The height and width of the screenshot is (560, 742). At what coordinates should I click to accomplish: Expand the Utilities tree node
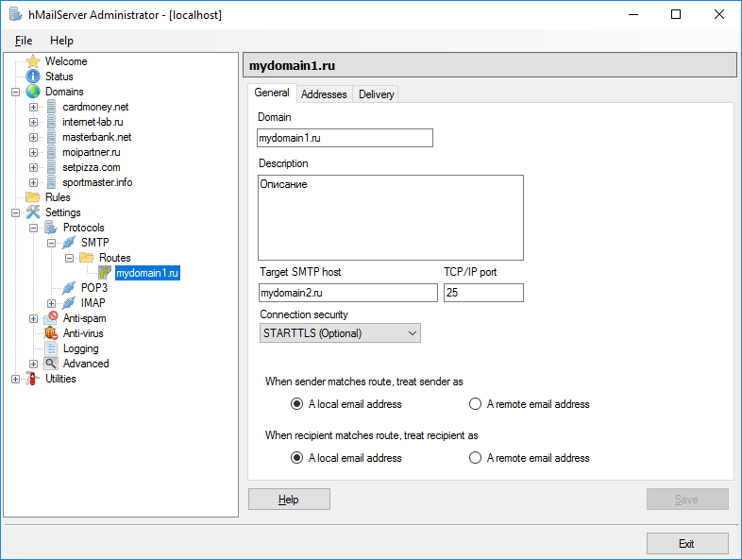(x=16, y=380)
